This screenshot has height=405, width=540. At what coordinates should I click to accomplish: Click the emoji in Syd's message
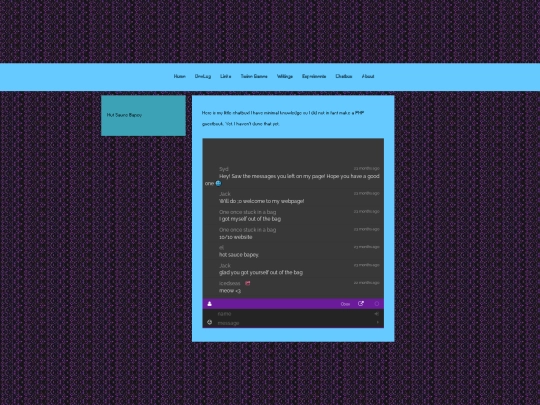(218, 184)
